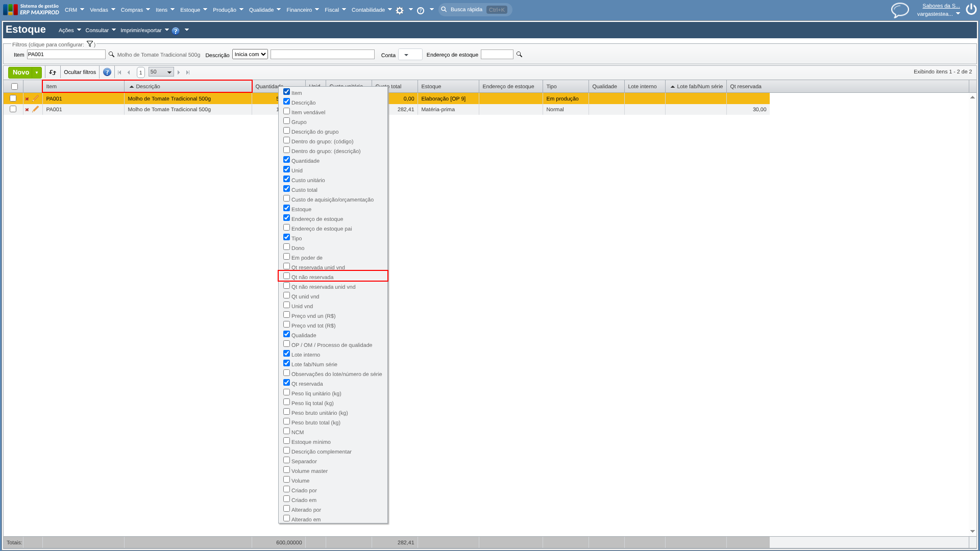This screenshot has width=980, height=551.
Task: Click the settings gear icon in top menu
Action: 400,10
